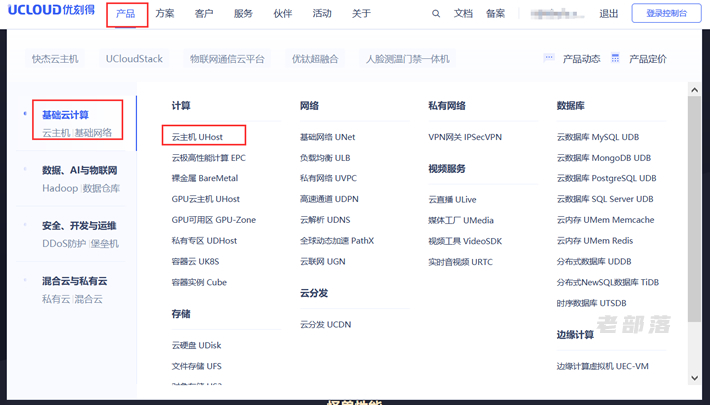This screenshot has width=710, height=405.
Task: Click 退出 to log out
Action: 609,14
